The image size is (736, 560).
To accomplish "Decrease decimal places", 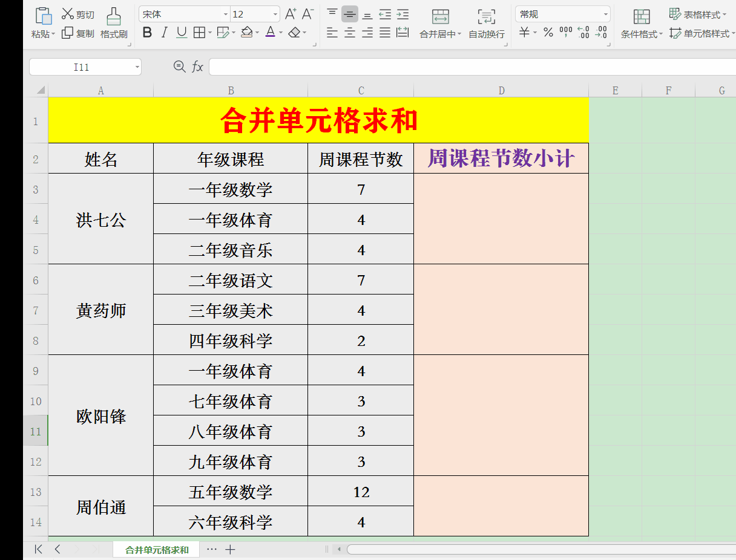I will pos(601,33).
